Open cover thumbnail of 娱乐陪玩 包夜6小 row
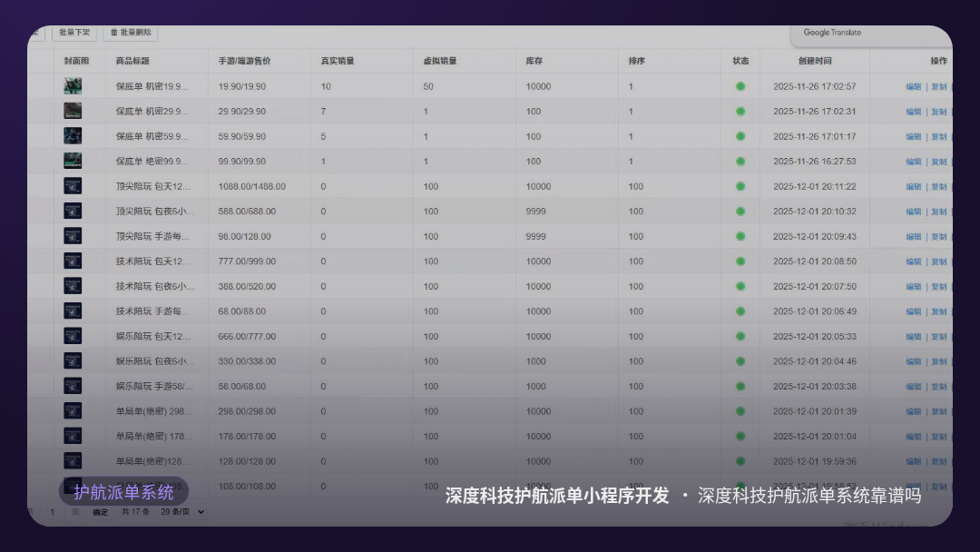This screenshot has width=980, height=552. pyautogui.click(x=73, y=361)
